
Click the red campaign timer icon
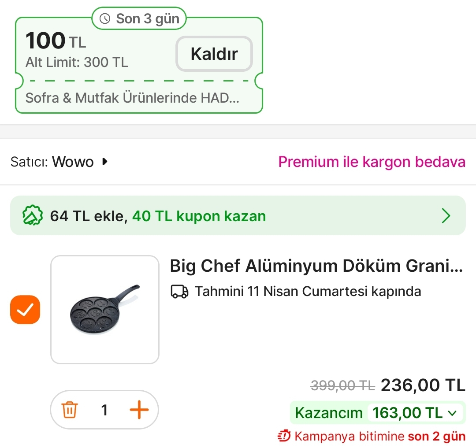click(284, 436)
